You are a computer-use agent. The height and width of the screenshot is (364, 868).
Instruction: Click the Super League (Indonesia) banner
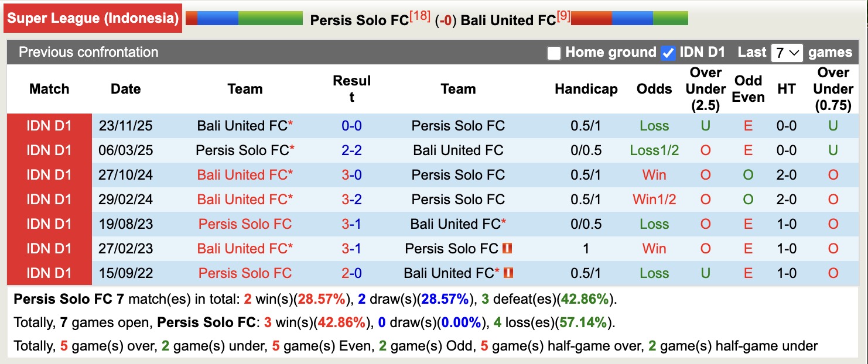pyautogui.click(x=94, y=18)
